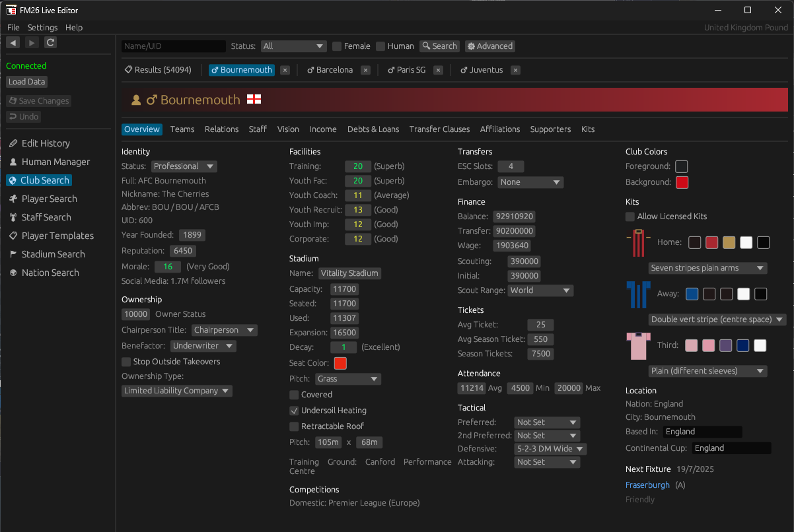Screen dimensions: 794x532
Task: Open the Scout Range dropdown
Action: click(540, 290)
